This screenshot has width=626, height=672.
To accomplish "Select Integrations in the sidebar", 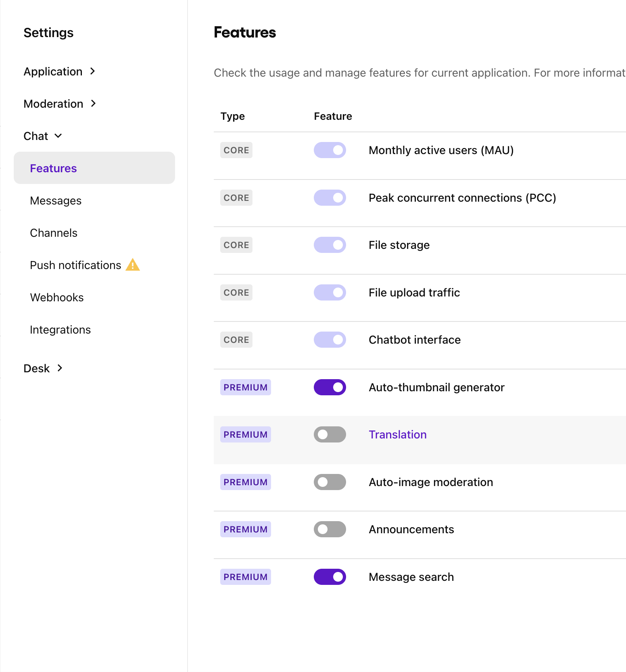I will (x=61, y=330).
